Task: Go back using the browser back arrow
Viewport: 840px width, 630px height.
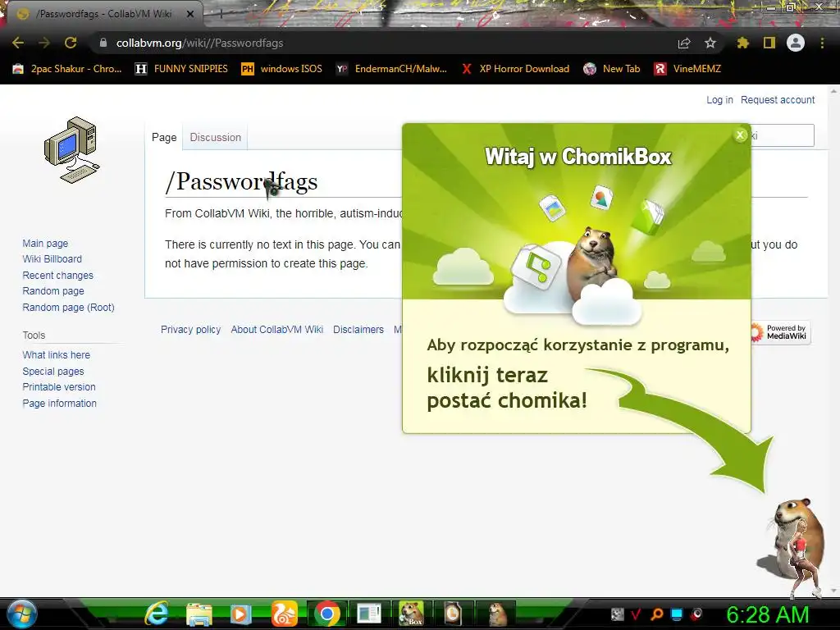Action: coord(18,43)
